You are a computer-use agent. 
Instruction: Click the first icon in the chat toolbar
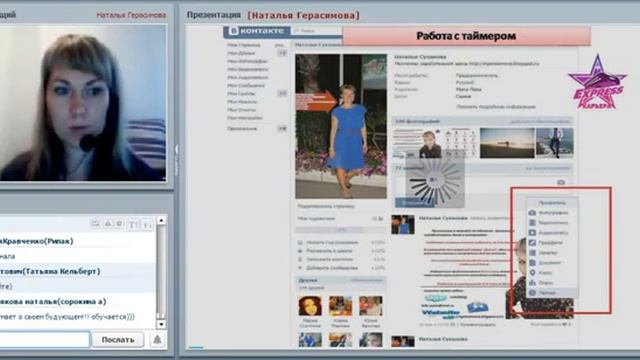tap(96, 224)
